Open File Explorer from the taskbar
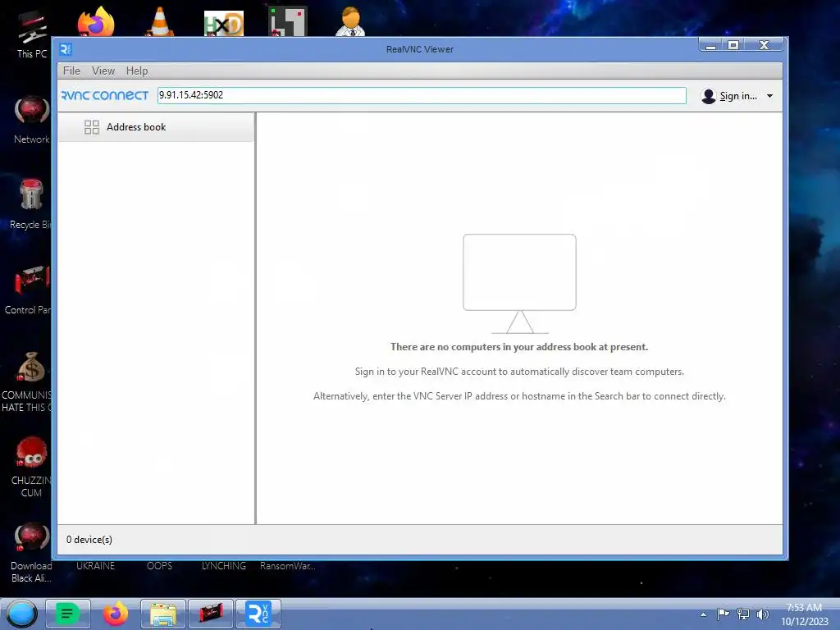840x630 pixels. coord(163,614)
